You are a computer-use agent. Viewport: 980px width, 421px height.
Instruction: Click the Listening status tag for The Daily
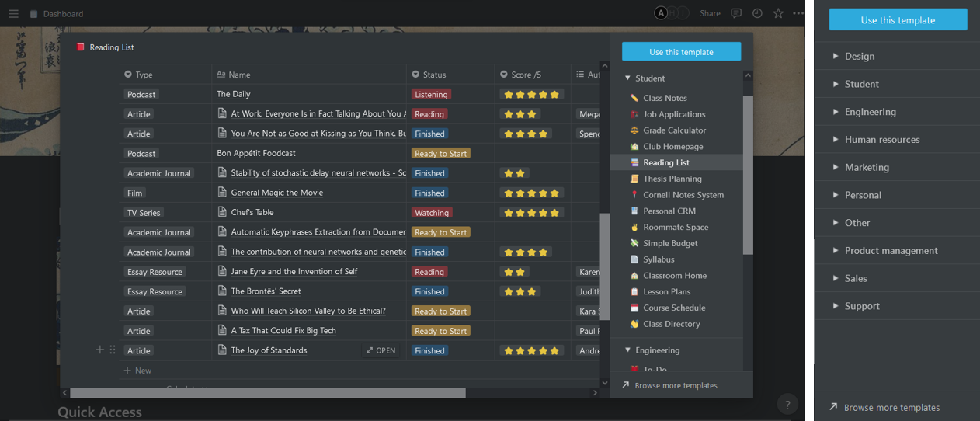click(431, 94)
